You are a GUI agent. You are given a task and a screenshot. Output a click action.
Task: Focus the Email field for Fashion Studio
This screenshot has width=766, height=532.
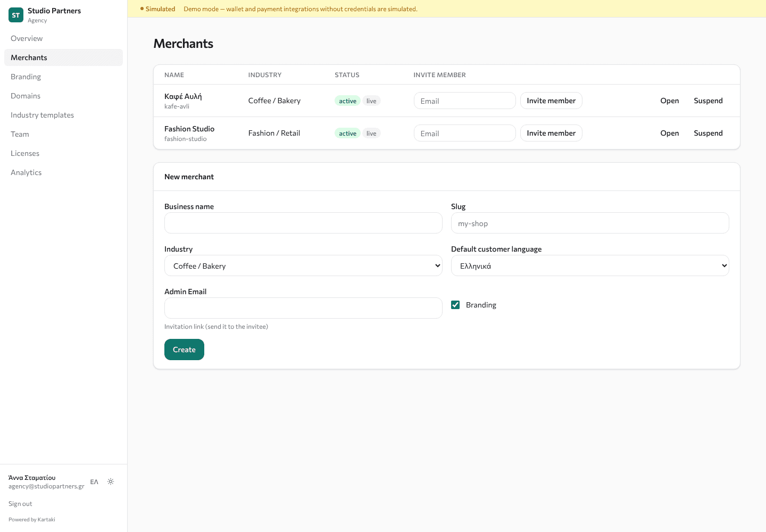click(465, 133)
